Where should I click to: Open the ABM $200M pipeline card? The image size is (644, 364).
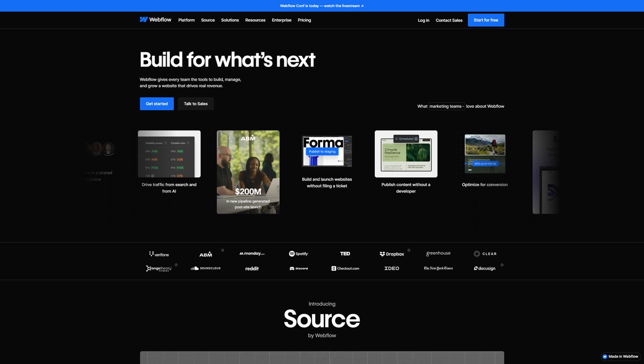[x=248, y=172]
